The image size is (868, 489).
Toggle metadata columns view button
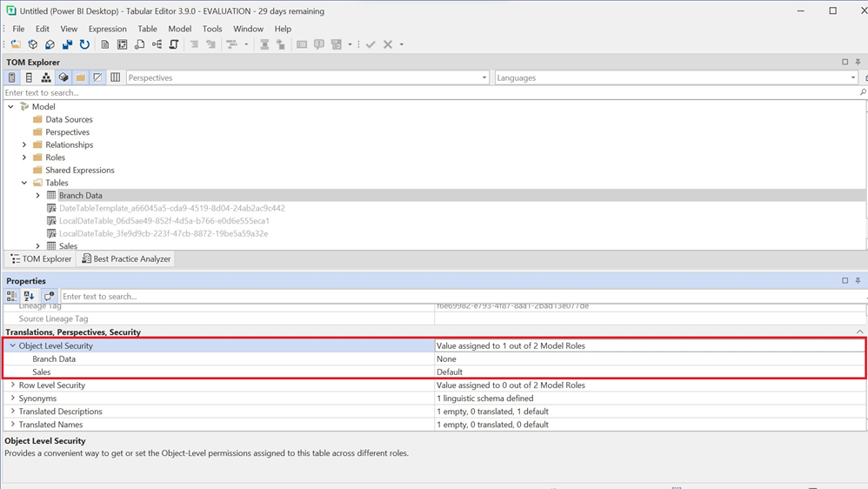pos(115,77)
